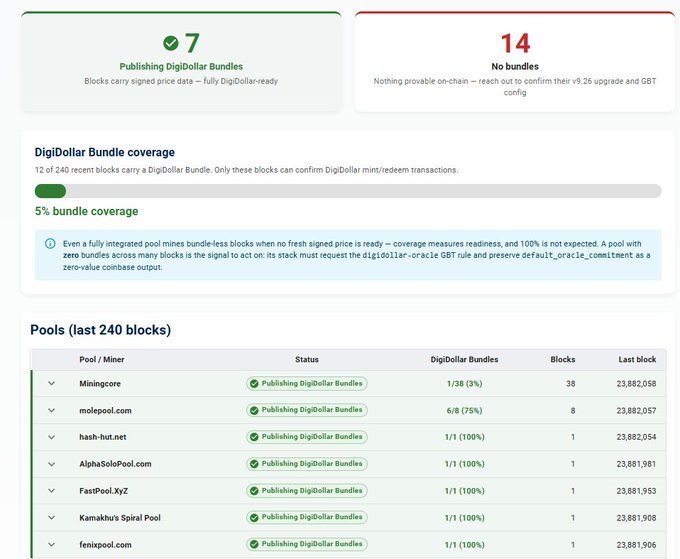
Task: Click the info icon in the blue notice
Action: tap(50, 243)
